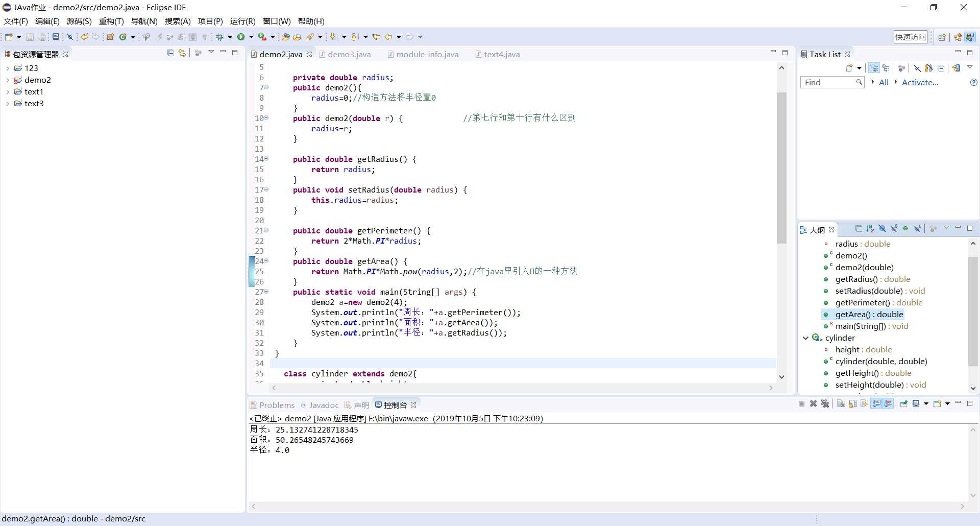The width and height of the screenshot is (980, 526).
Task: Toggle Hide Non-Public Members in Outline
Action: 905,229
